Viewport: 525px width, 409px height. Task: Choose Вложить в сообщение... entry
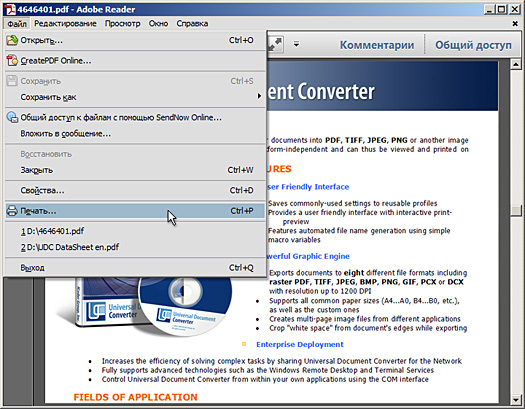point(135,134)
